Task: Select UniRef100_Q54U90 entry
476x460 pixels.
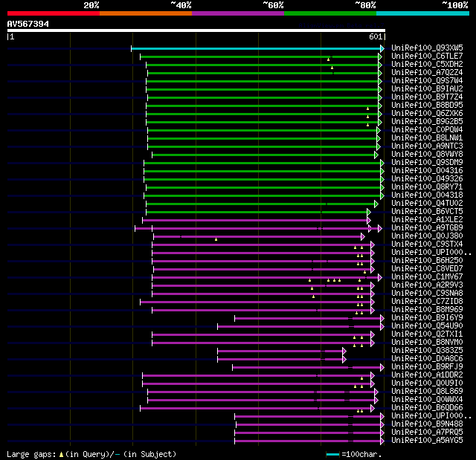Action: tap(427, 326)
